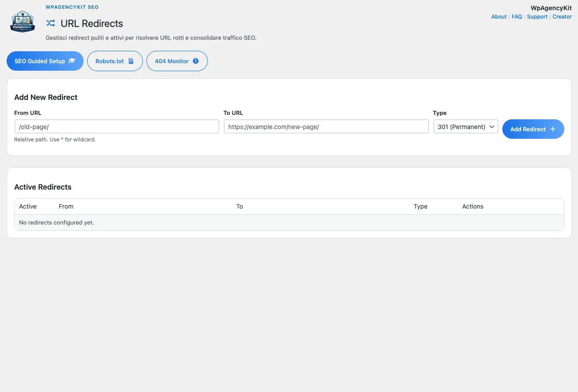The width and height of the screenshot is (578, 392).
Task: Focus the From URL input field
Action: 117,126
